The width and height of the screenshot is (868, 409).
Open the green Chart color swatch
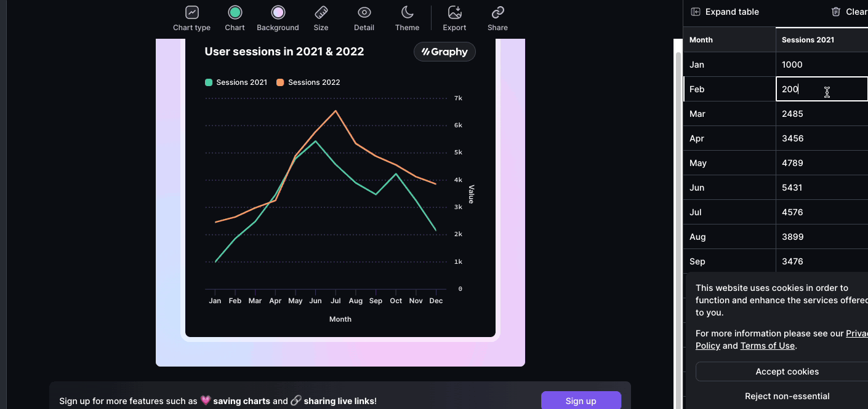[235, 12]
